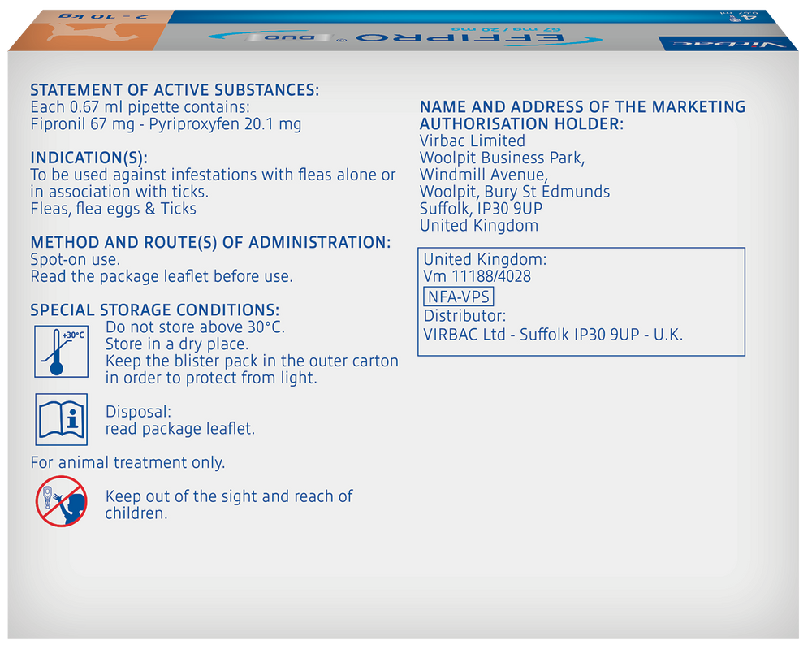Click the Marketing Authorisation Holder heading

[x=582, y=115]
